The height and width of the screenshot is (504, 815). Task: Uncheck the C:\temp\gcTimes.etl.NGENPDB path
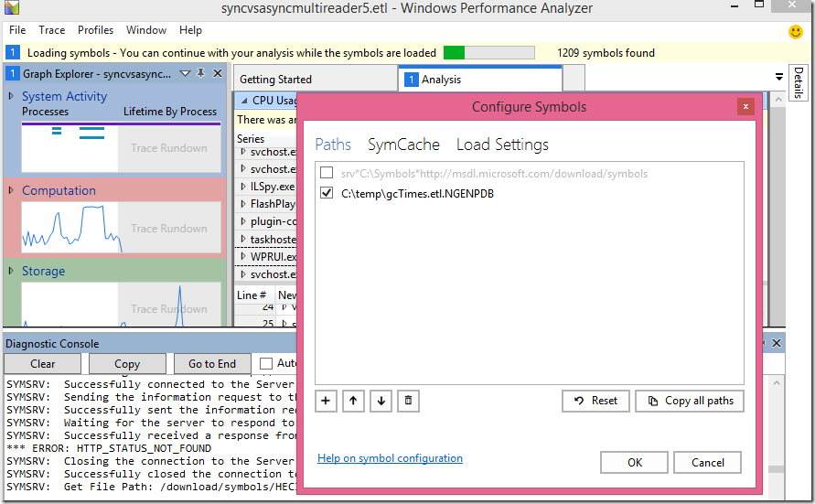[x=327, y=193]
